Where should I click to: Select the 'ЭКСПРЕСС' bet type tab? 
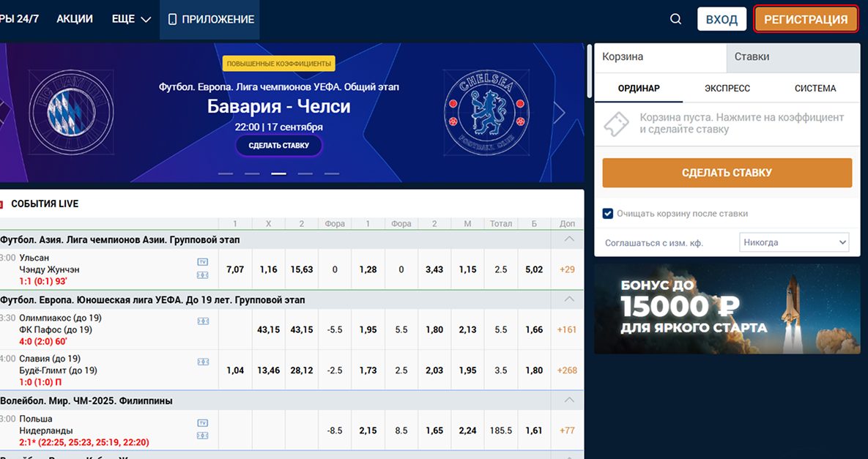pos(727,89)
